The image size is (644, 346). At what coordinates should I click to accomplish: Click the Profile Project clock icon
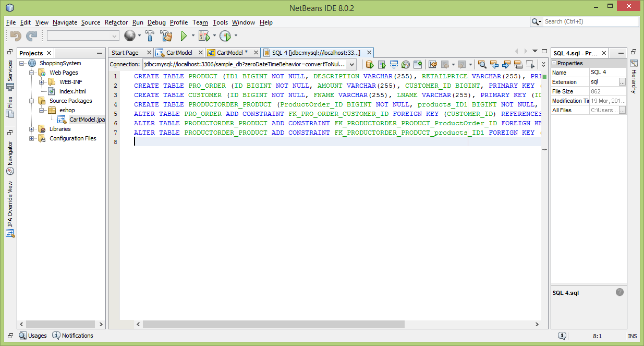[x=225, y=36]
